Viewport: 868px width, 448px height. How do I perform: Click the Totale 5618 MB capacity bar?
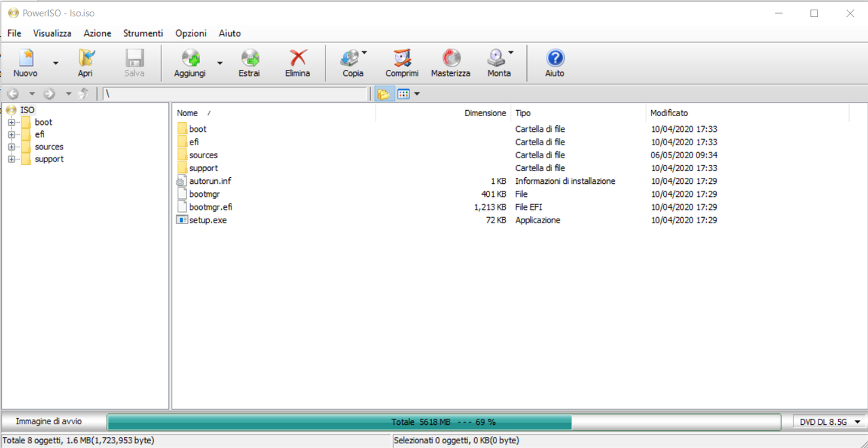(x=443, y=422)
